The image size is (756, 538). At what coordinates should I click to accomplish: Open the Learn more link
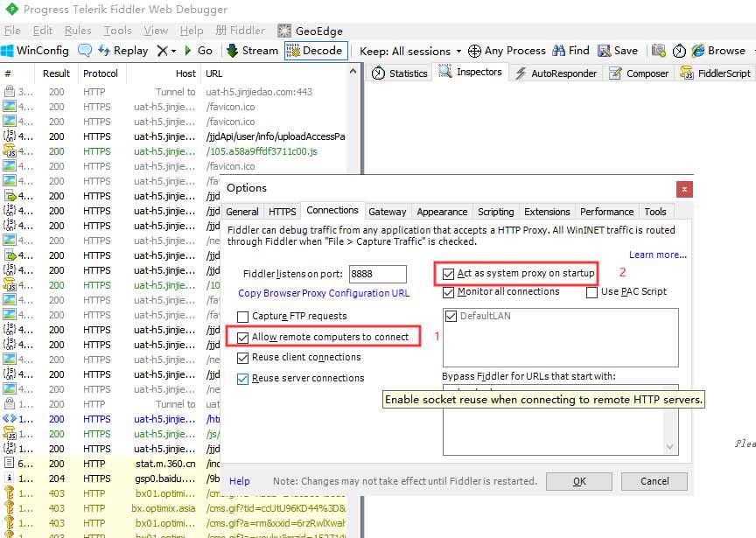tap(658, 255)
